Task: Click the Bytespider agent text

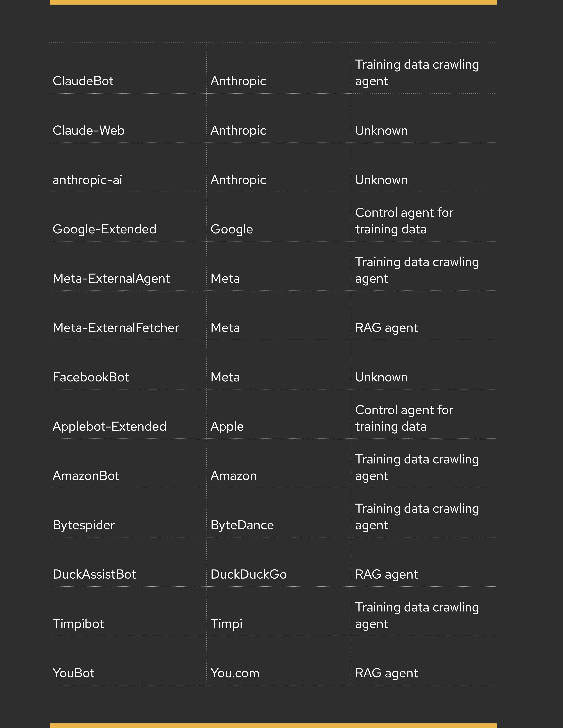Action: (84, 525)
